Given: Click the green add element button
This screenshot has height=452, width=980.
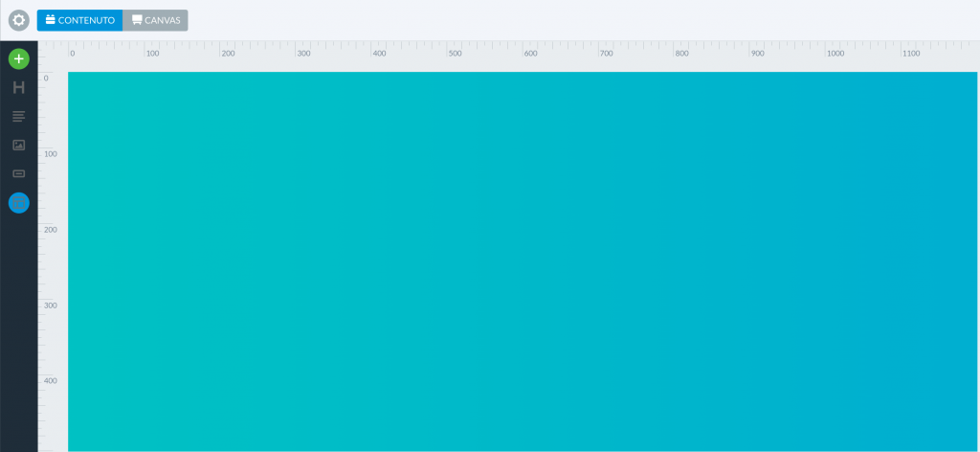Looking at the screenshot, I should click(19, 58).
